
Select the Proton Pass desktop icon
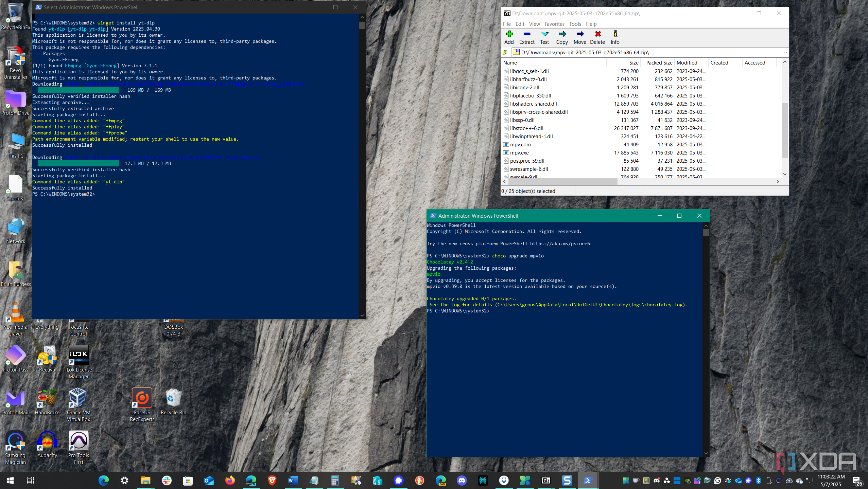[15, 359]
